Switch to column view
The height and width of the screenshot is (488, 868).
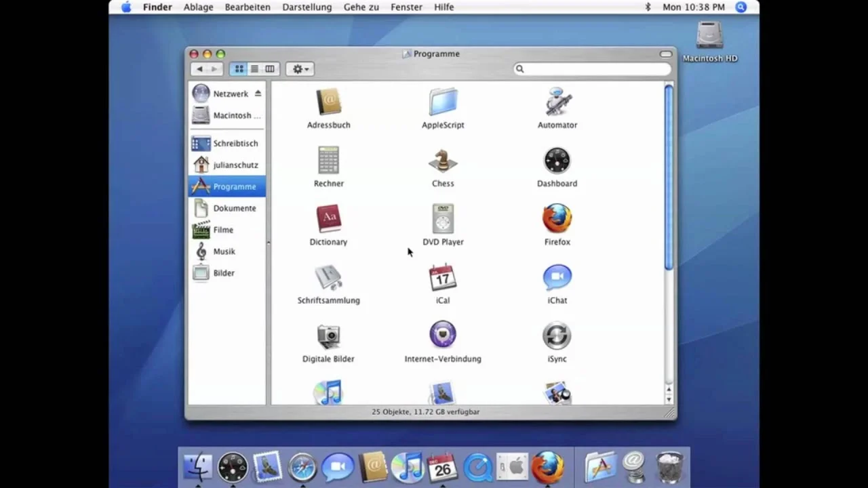pyautogui.click(x=270, y=68)
